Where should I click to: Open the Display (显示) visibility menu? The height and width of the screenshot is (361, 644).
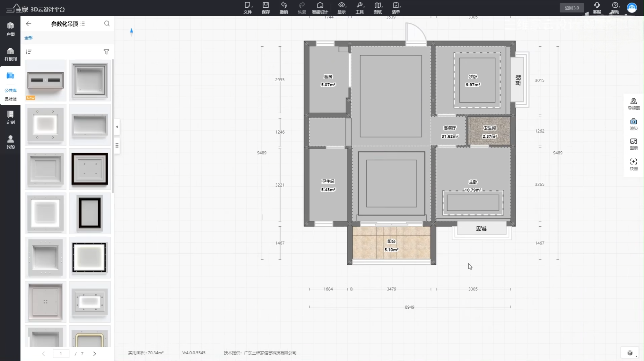342,7
